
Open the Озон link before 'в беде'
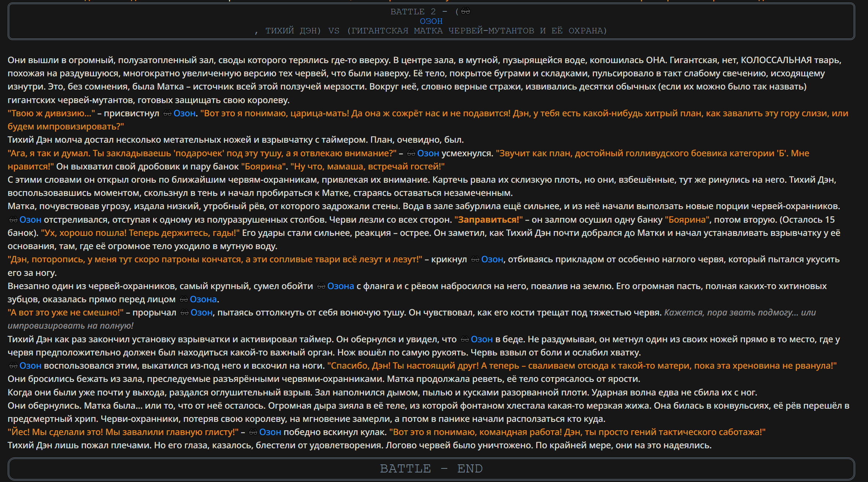pyautogui.click(x=482, y=339)
